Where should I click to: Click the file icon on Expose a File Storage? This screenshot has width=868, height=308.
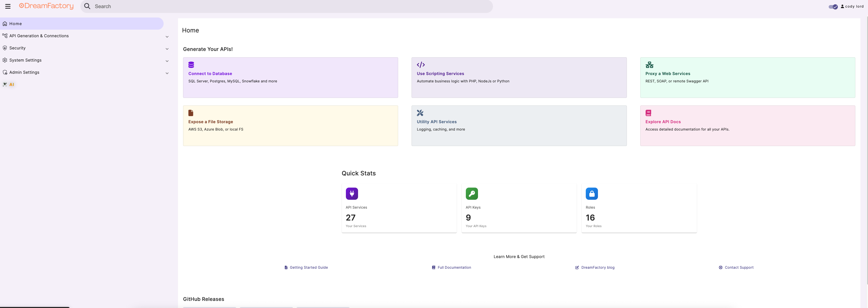coord(191,113)
